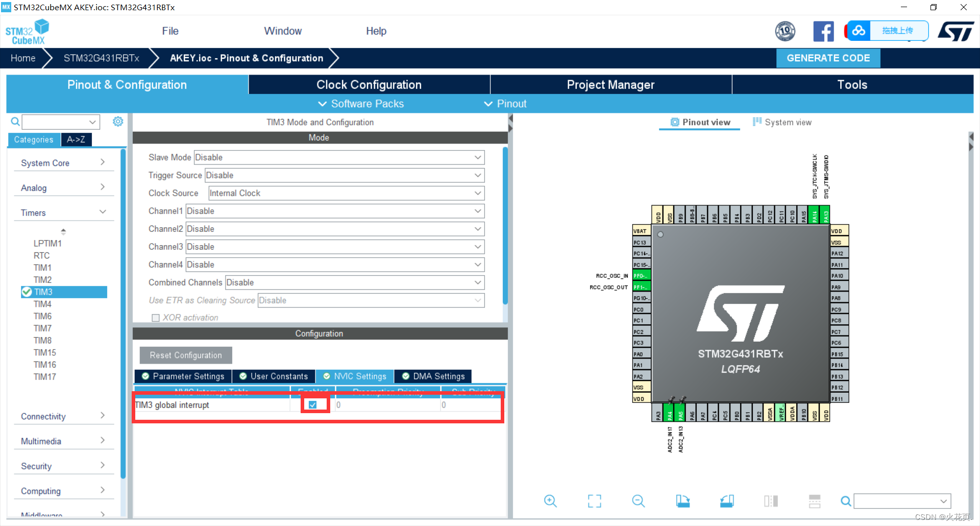Fit the chip view to window

595,501
